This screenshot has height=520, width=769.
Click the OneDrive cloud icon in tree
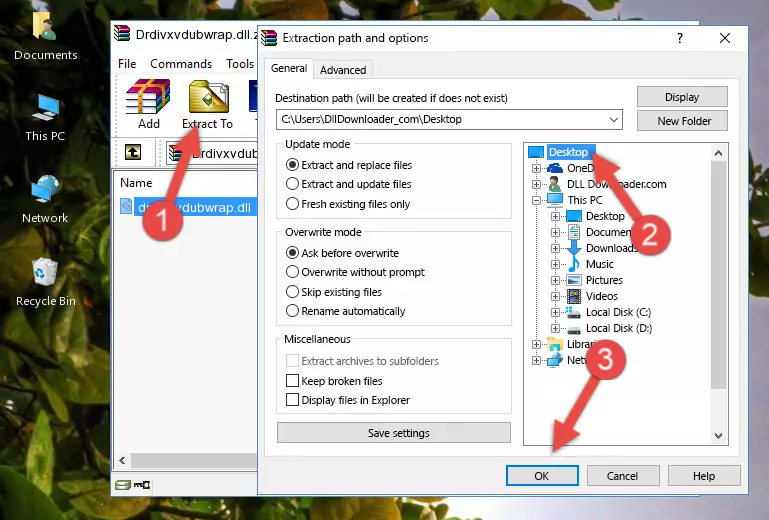pyautogui.click(x=555, y=168)
